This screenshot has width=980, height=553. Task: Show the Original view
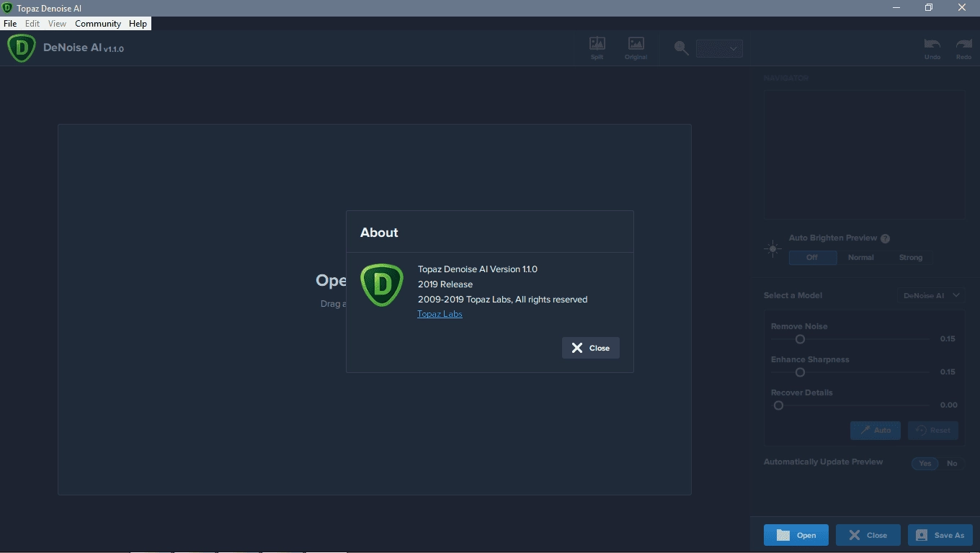tap(636, 48)
